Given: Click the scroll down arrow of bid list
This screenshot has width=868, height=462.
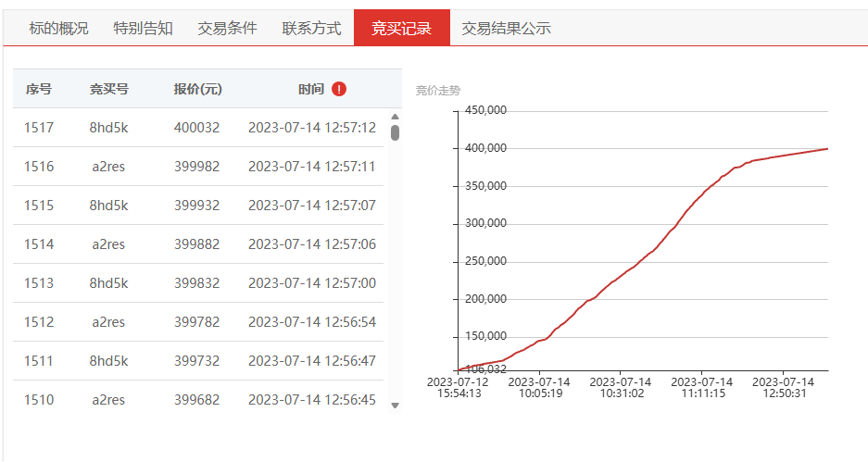Looking at the screenshot, I should click(x=395, y=406).
